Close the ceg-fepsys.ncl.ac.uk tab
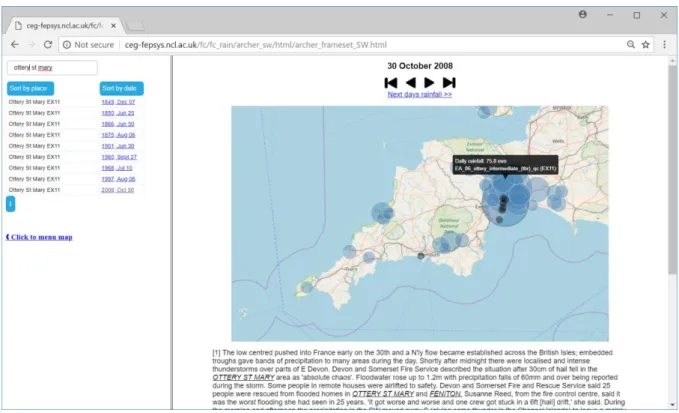This screenshot has height=413, width=679. (113, 26)
